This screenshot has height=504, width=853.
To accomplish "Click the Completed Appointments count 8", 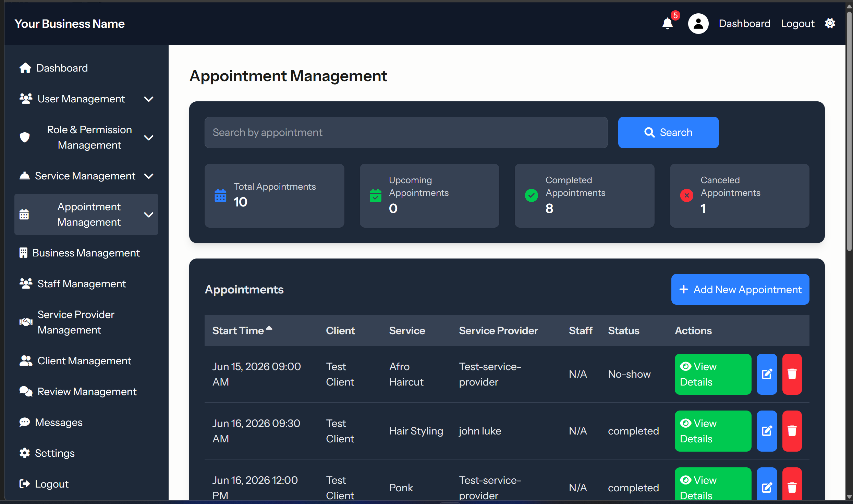I will (x=549, y=209).
